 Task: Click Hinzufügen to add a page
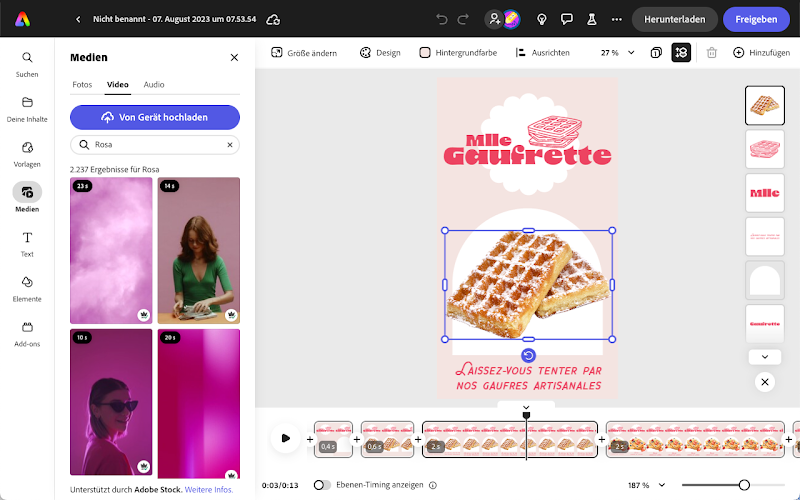761,53
